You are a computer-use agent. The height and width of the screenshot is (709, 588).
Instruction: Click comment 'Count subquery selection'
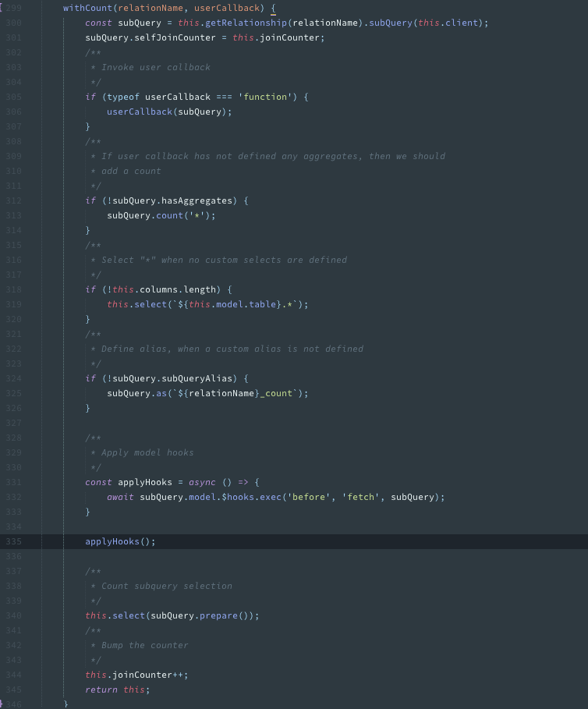[167, 586]
